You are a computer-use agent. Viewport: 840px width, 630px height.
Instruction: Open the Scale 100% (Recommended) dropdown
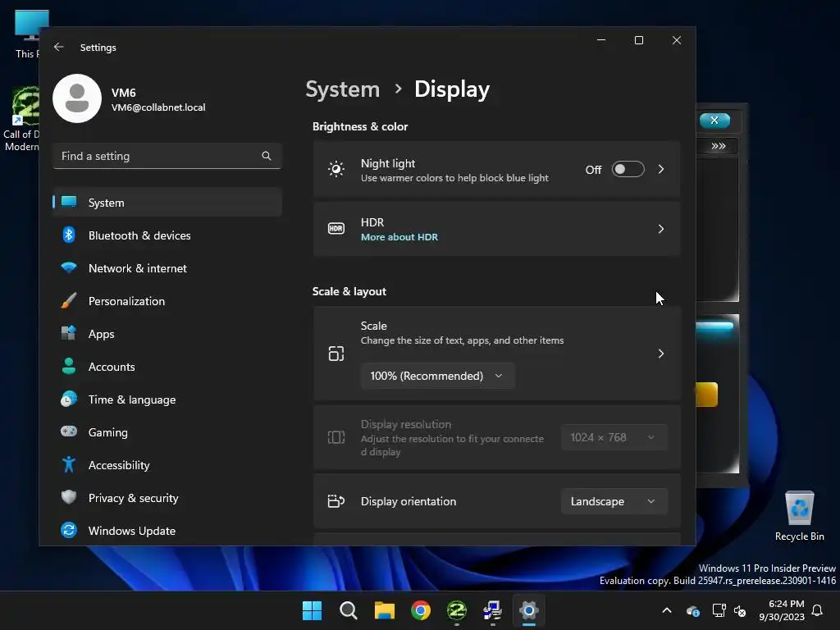[x=438, y=376]
